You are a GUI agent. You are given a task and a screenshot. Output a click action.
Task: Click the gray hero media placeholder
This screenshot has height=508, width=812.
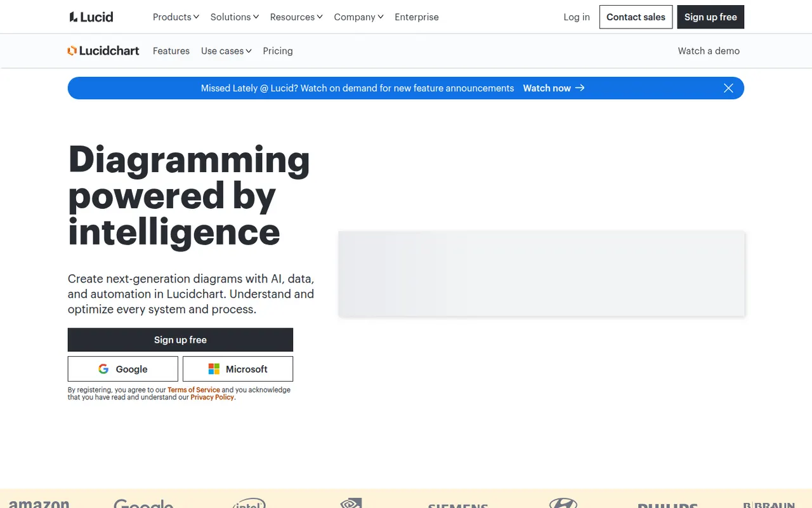click(x=541, y=274)
